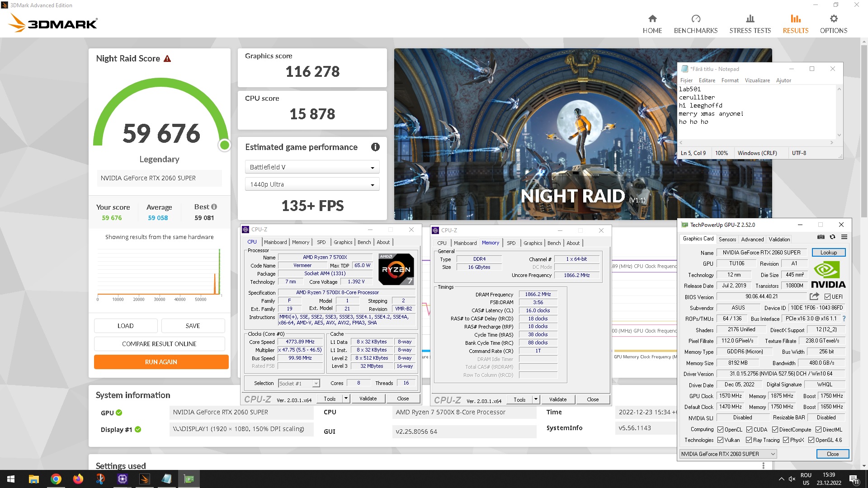Open GPU-Z graphics card selector dropdown
The image size is (868, 488).
coord(728,454)
